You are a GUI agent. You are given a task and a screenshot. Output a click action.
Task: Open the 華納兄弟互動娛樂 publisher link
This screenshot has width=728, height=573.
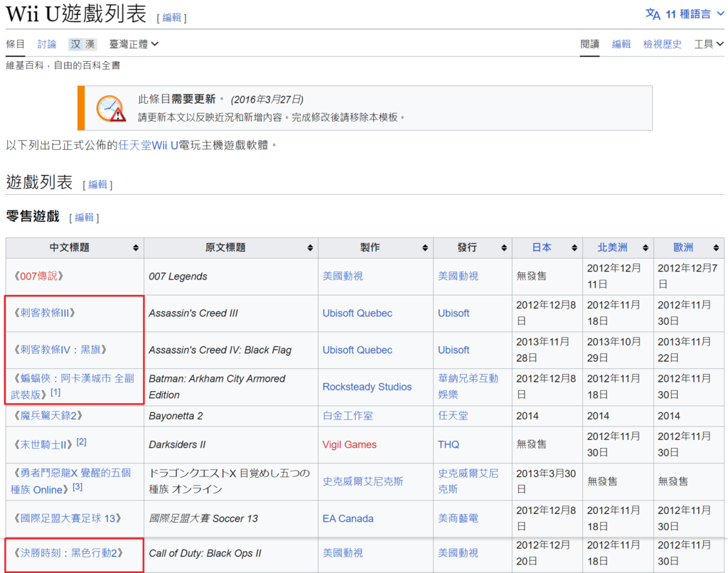(x=468, y=386)
